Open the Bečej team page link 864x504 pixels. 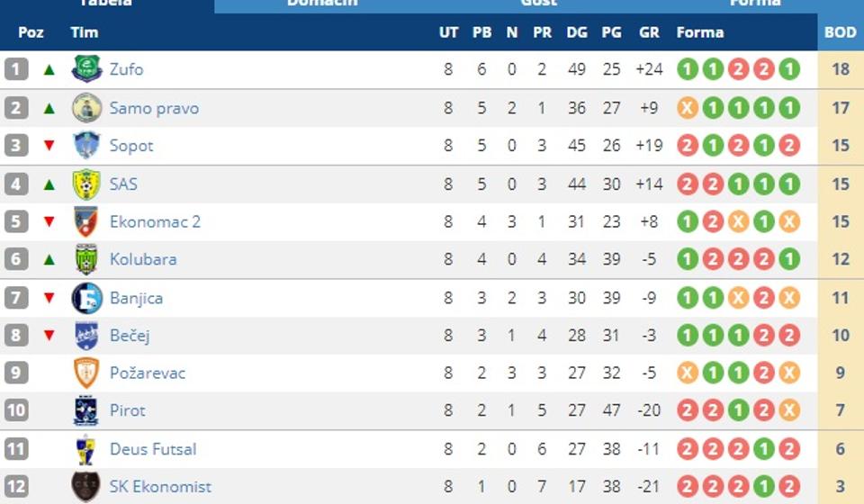coord(130,336)
